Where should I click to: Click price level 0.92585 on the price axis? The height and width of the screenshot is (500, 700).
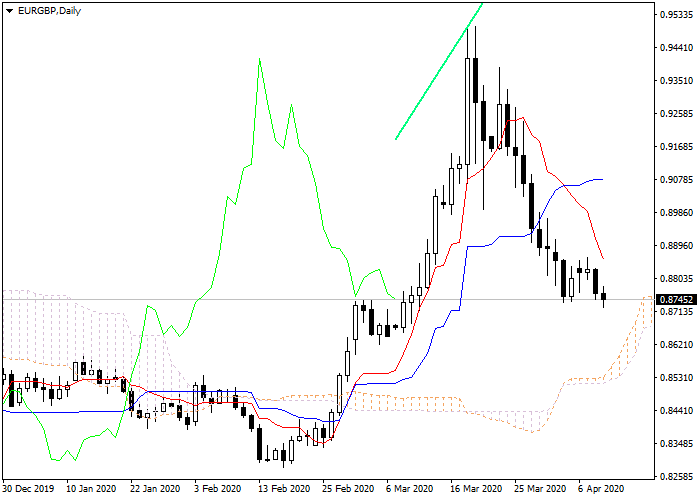676,114
